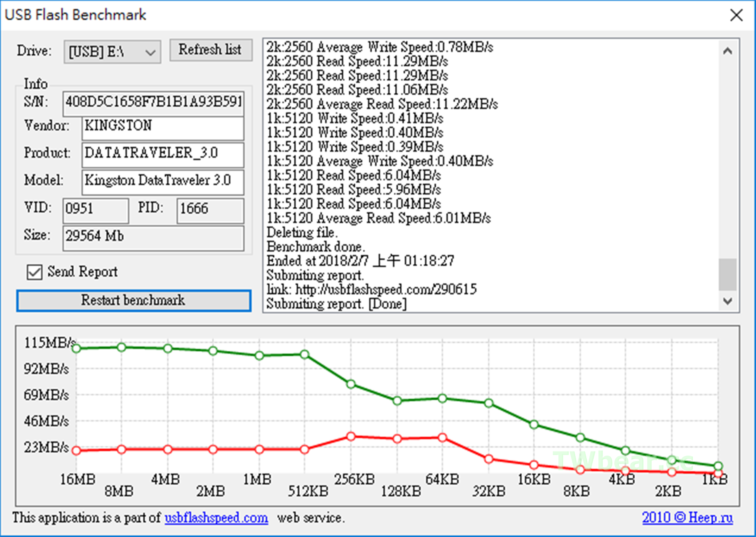Click log line '1k:5120 Average Read Speed:6.01MB/s'

[379, 218]
